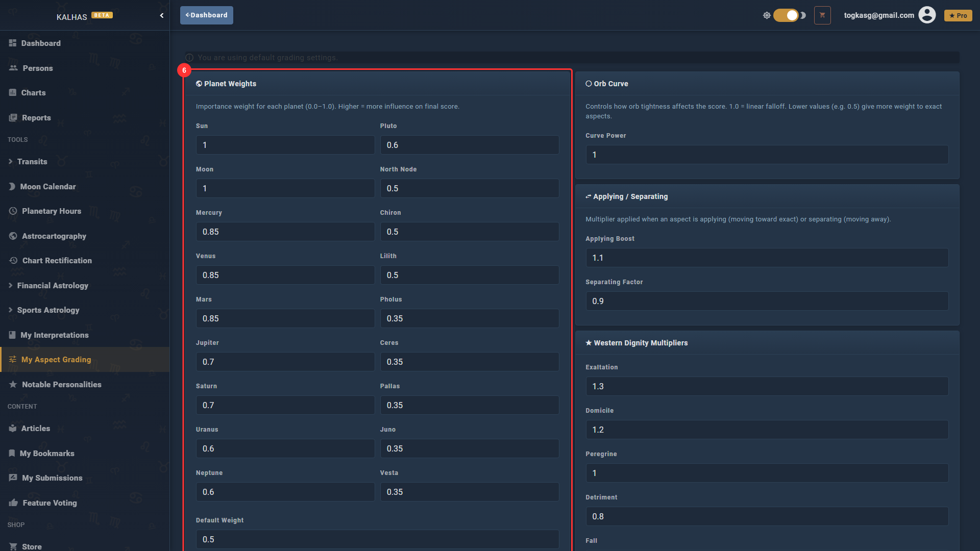Click the Curve Power input field
Viewport: 980px width, 551px height.
tap(767, 155)
